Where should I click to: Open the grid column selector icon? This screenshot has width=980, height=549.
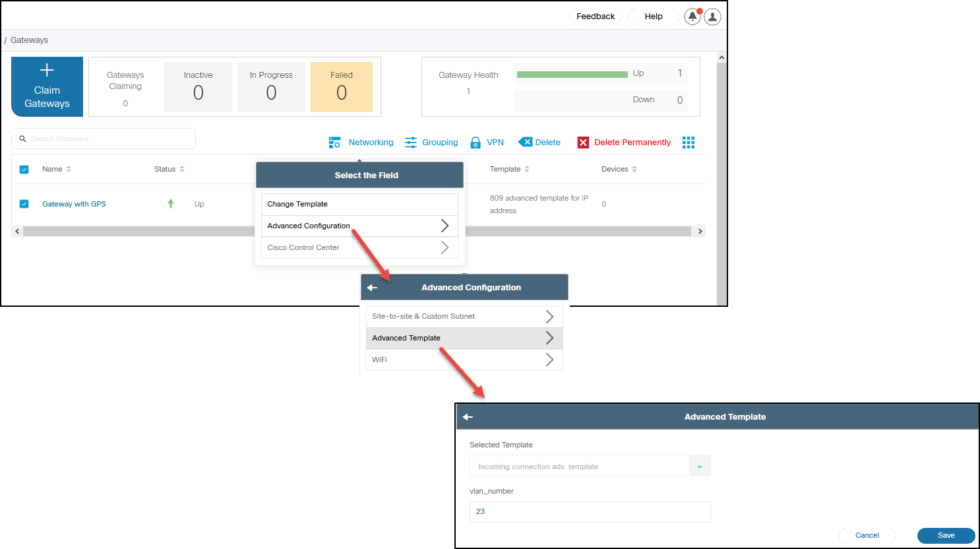click(689, 143)
